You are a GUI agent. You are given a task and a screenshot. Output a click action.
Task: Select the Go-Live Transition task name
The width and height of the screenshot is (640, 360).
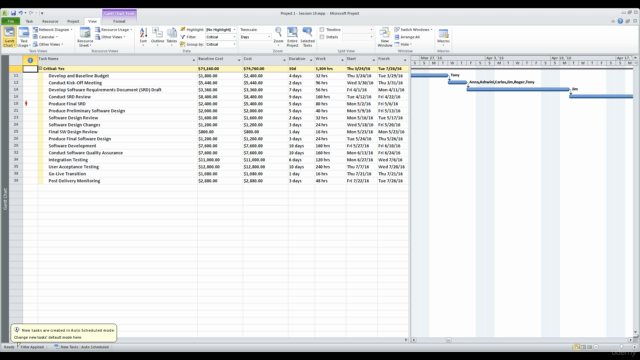tap(67, 174)
